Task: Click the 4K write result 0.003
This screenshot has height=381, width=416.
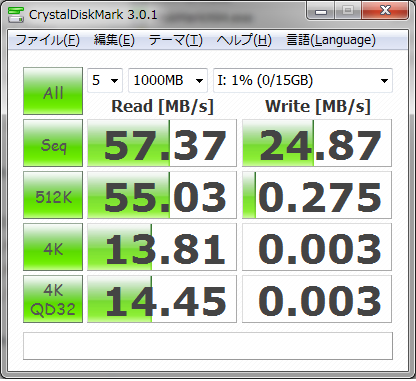Action: [x=317, y=247]
